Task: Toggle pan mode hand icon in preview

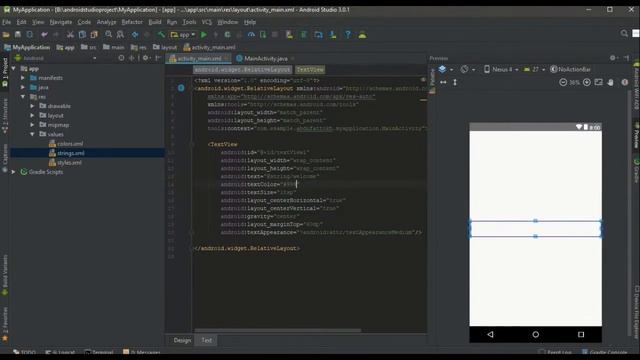Action: (x=610, y=82)
